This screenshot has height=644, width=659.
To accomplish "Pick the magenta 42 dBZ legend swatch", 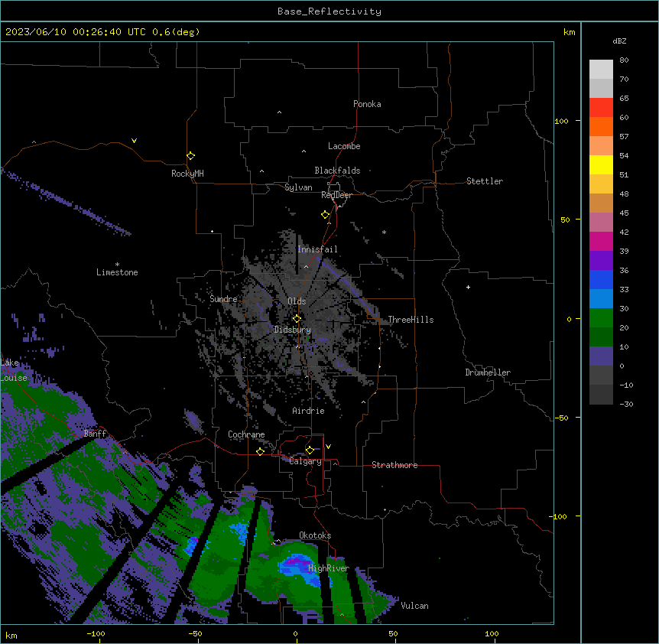I will coord(601,241).
